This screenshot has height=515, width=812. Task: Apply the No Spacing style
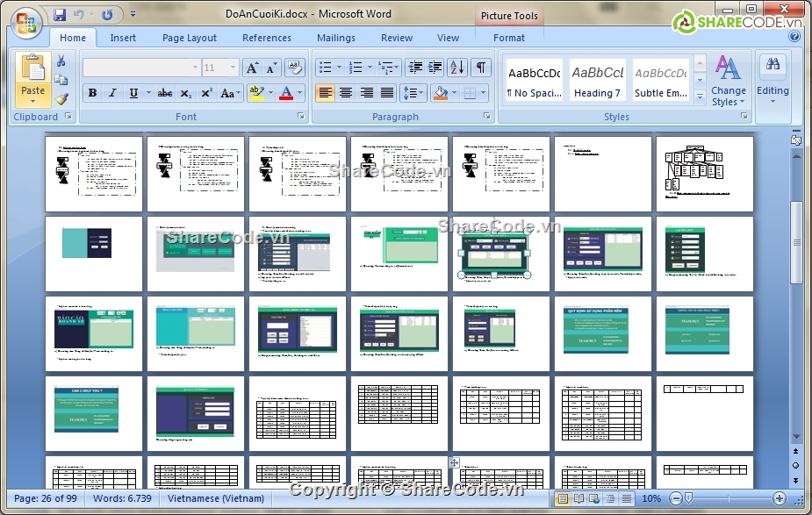click(534, 82)
